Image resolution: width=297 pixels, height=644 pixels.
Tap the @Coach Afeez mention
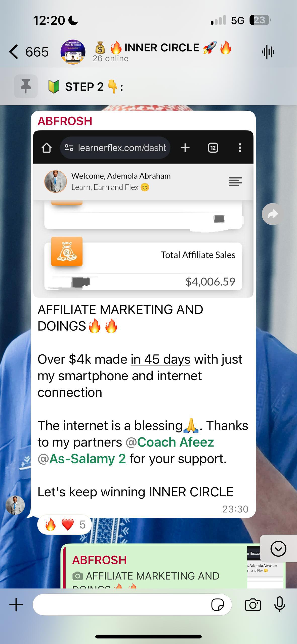[170, 442]
